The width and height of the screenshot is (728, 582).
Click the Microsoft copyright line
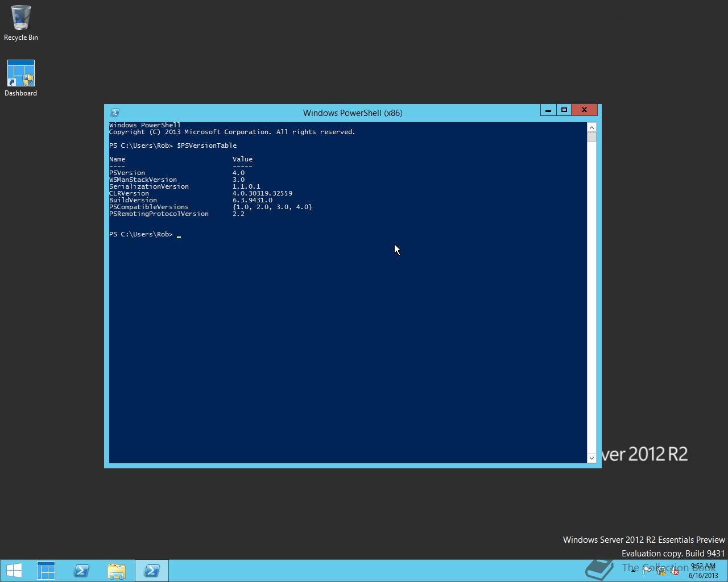[232, 132]
